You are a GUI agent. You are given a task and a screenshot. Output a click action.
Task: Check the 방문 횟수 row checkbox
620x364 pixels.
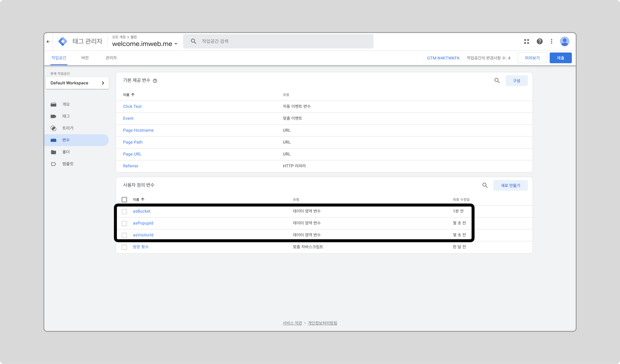[124, 247]
